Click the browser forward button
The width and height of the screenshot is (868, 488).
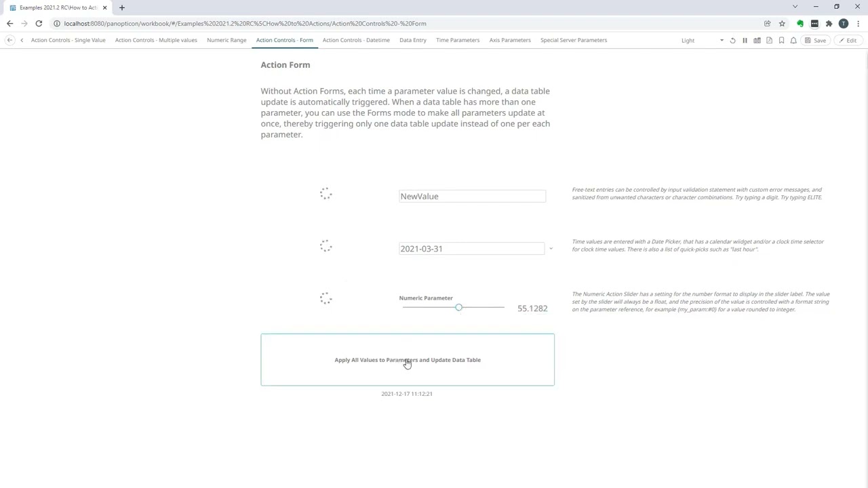point(24,24)
